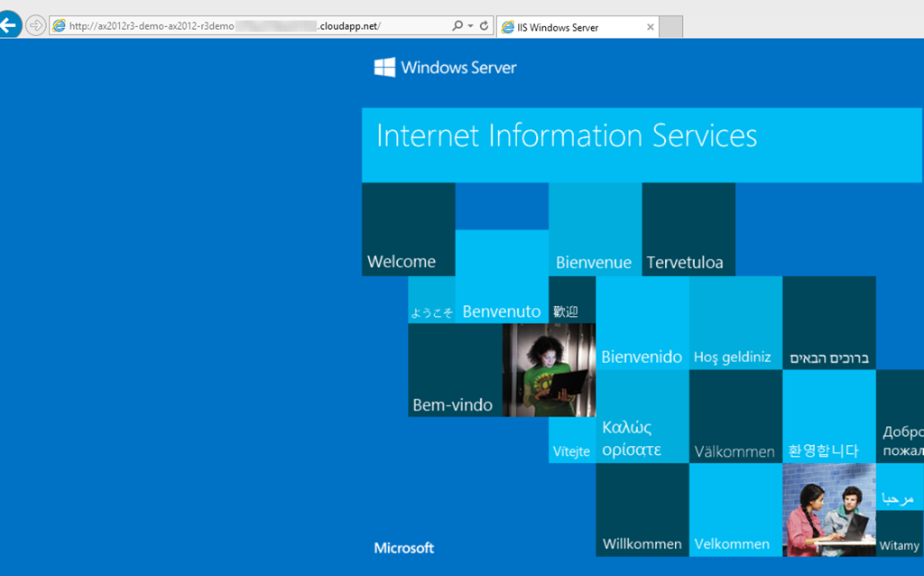Viewport: 924px width, 576px height.
Task: Click the woman with laptop photo tile
Action: (548, 370)
